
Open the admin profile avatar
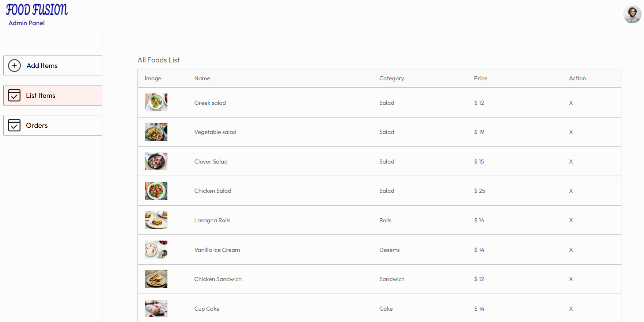click(x=632, y=15)
